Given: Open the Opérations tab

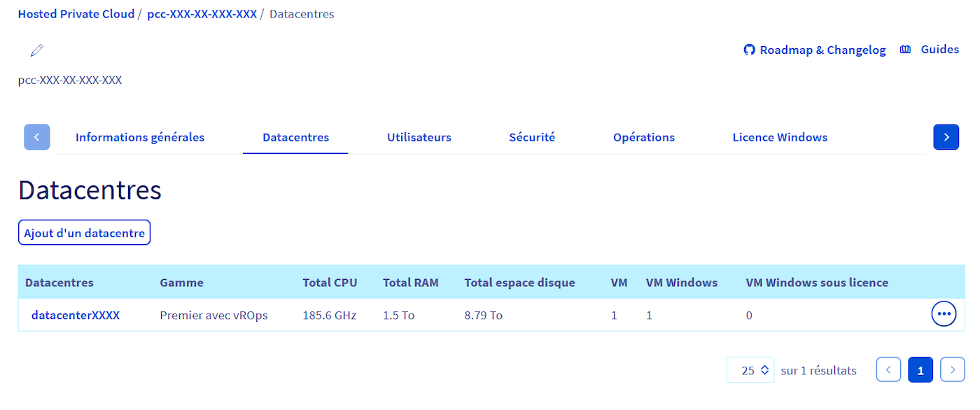Looking at the screenshot, I should coord(644,137).
